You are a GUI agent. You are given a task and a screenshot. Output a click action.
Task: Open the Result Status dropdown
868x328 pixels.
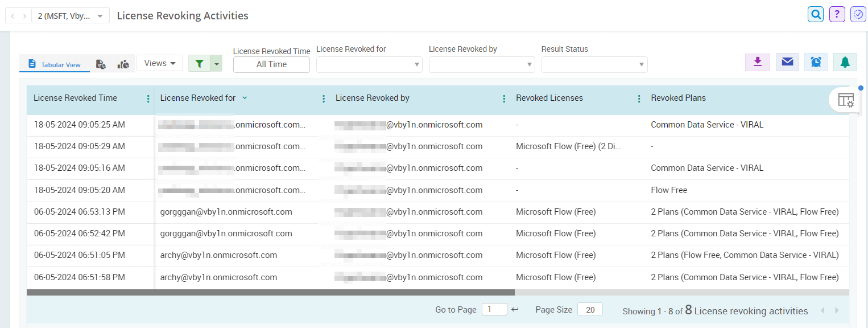(594, 64)
